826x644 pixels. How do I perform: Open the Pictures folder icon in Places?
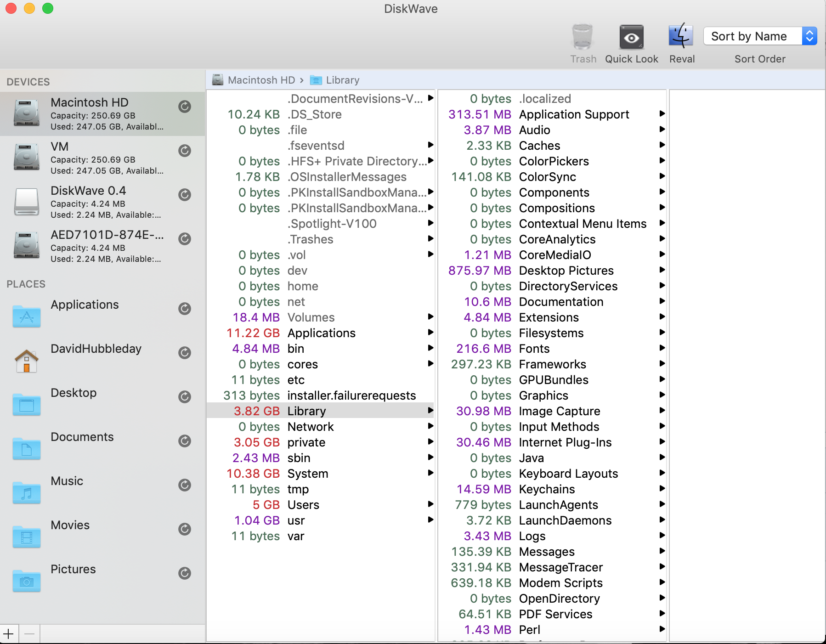click(26, 581)
